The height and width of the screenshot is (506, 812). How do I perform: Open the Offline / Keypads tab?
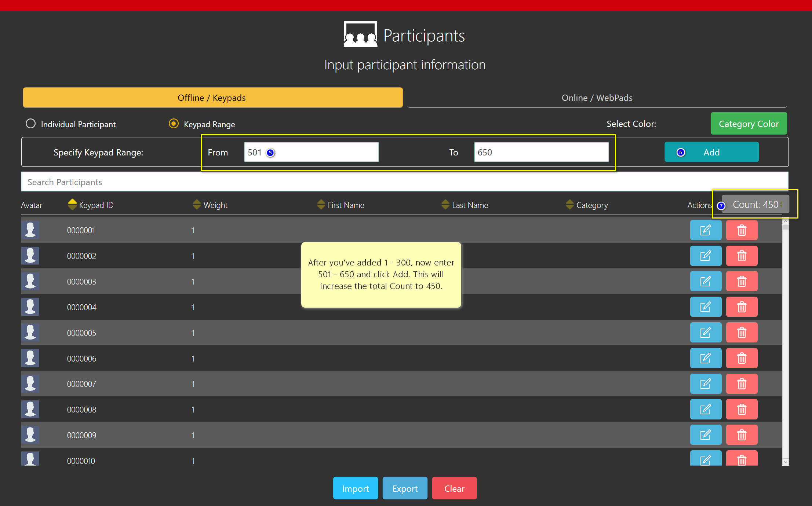pos(212,98)
